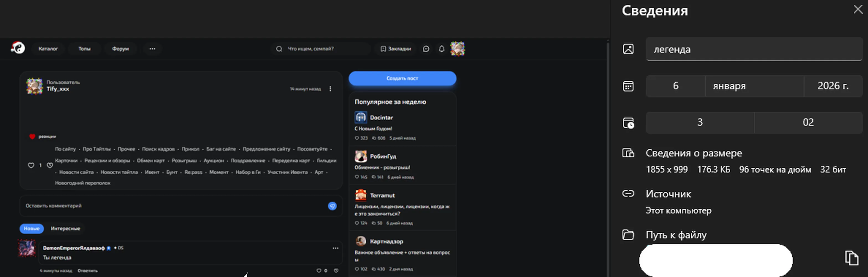Viewport: 868px width, 277px height.
Task: Select the 'Рецензии и обзоры' tag
Action: tap(107, 160)
